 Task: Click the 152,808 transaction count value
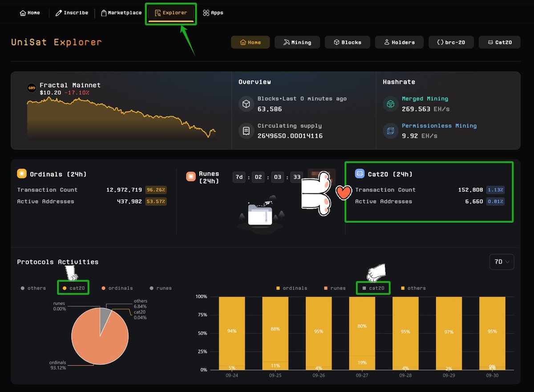point(470,190)
